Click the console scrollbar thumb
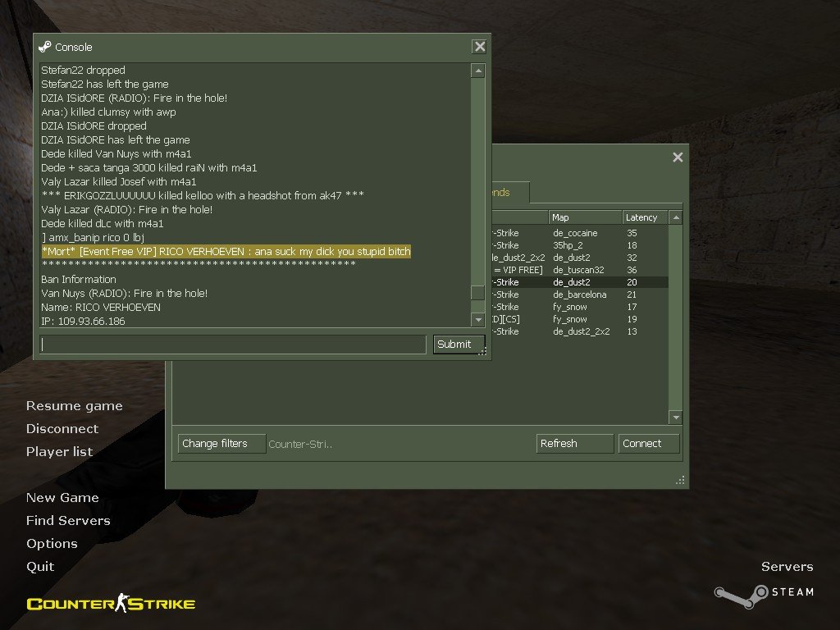The image size is (840, 630). tap(477, 293)
